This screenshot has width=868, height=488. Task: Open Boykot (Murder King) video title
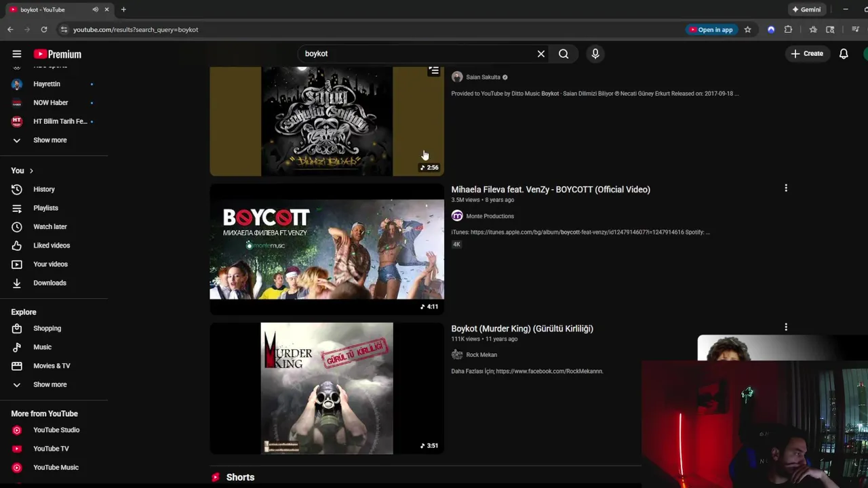pyautogui.click(x=522, y=329)
